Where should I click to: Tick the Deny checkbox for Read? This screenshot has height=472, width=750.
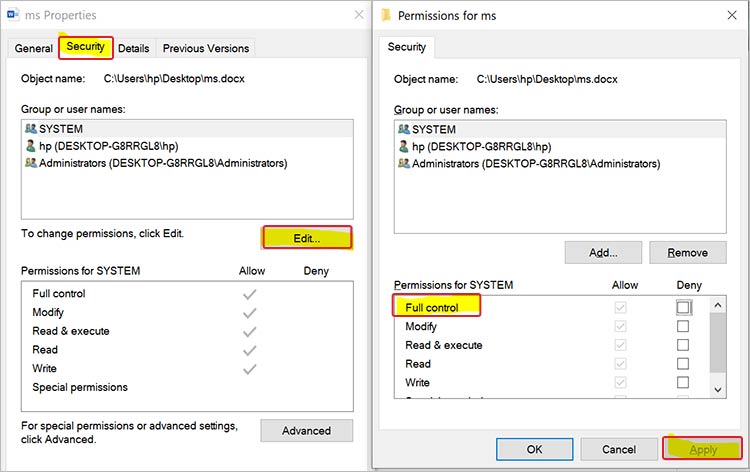683,363
